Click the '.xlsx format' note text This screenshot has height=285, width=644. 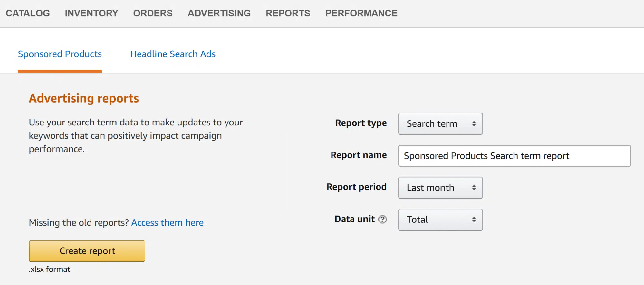point(50,269)
